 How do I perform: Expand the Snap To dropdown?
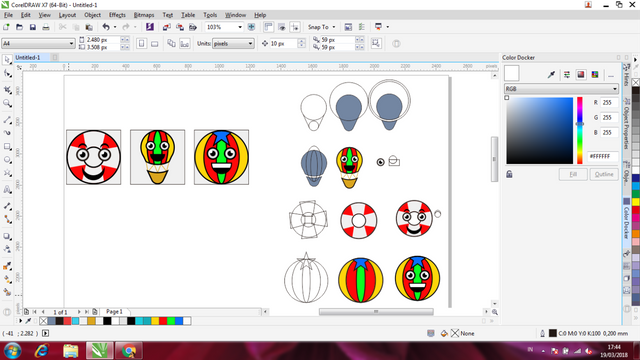[322, 27]
